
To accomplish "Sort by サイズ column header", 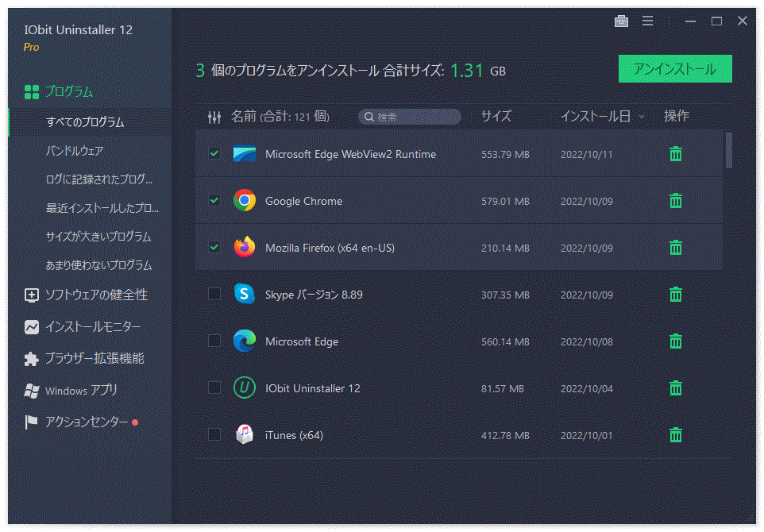I will [x=496, y=116].
